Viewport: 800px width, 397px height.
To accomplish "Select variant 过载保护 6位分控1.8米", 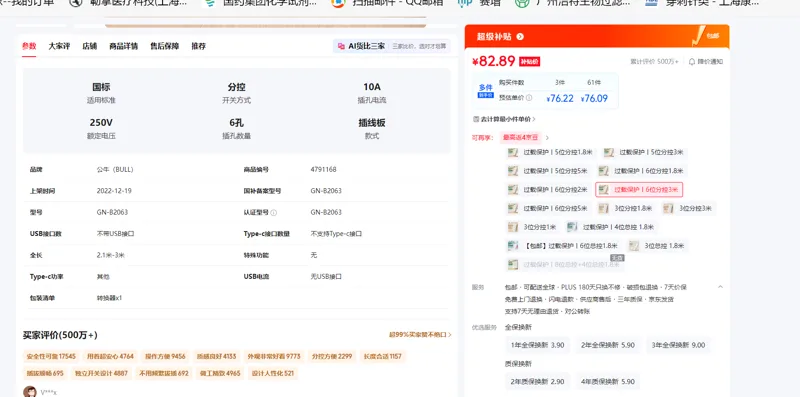I will 641,170.
